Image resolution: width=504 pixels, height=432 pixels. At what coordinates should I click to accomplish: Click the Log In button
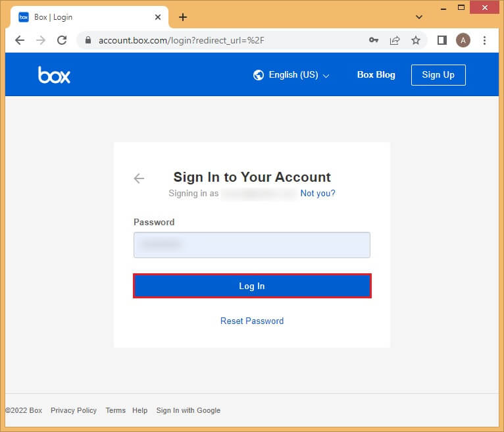click(252, 286)
